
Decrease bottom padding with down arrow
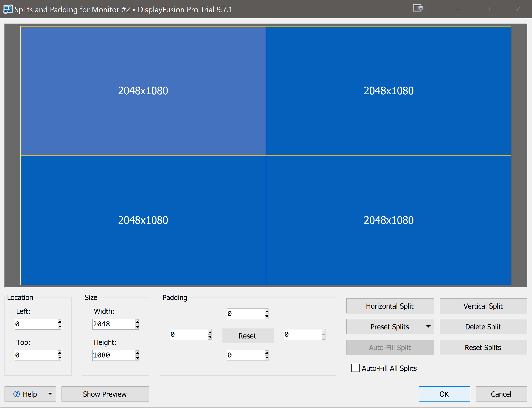[267, 358]
